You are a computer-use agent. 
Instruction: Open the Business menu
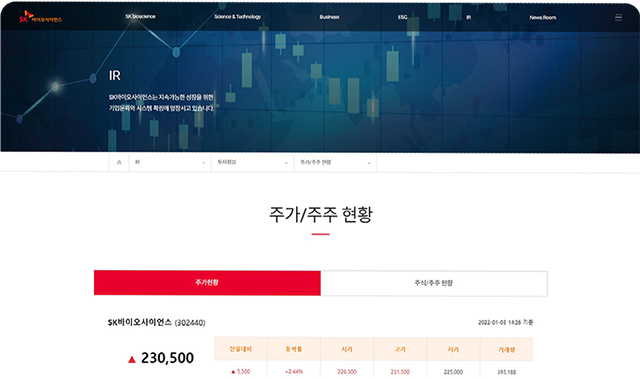[x=329, y=17]
